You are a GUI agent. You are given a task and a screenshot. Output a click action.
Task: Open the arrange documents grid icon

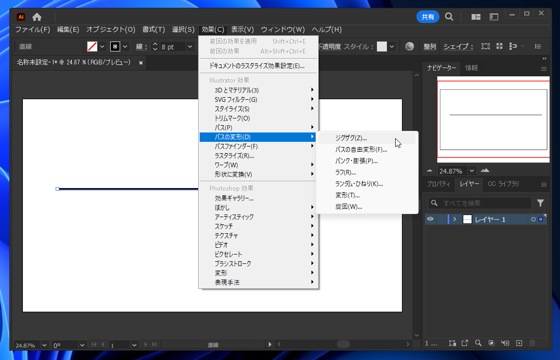476,17
